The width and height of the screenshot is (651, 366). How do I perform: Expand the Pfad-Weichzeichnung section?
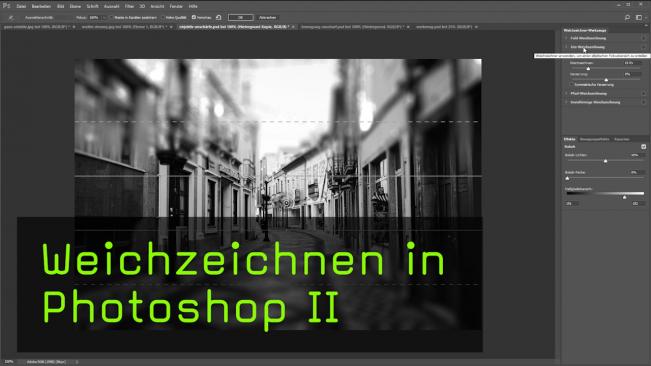566,93
